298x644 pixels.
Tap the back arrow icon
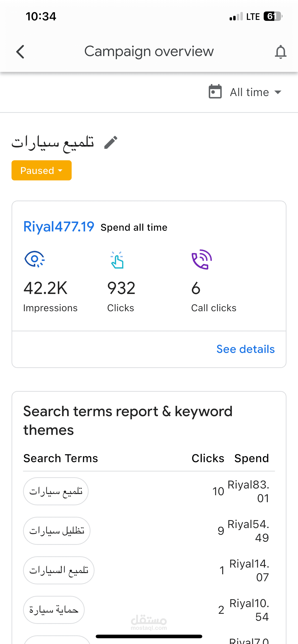(x=20, y=52)
